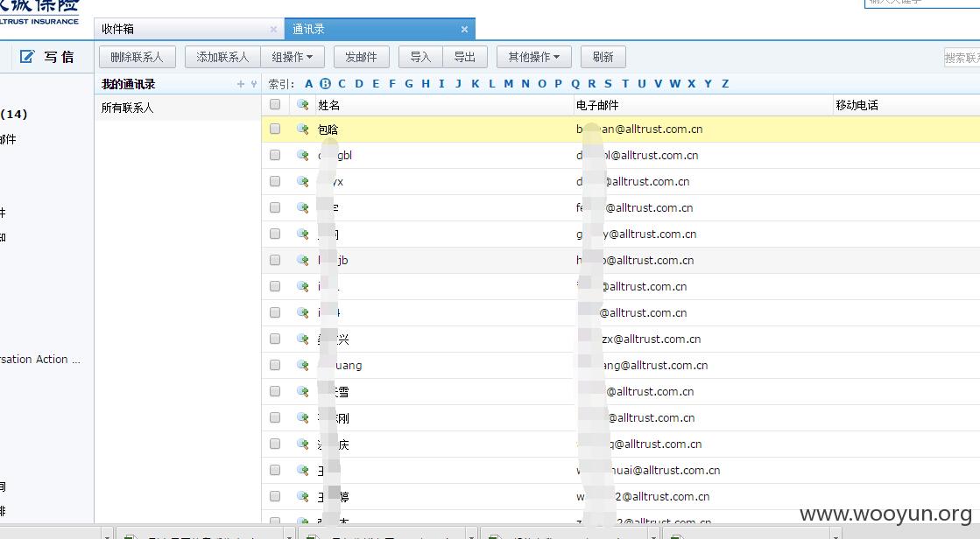Check the box for the uang contact row
This screenshot has width=980, height=539.
275,365
